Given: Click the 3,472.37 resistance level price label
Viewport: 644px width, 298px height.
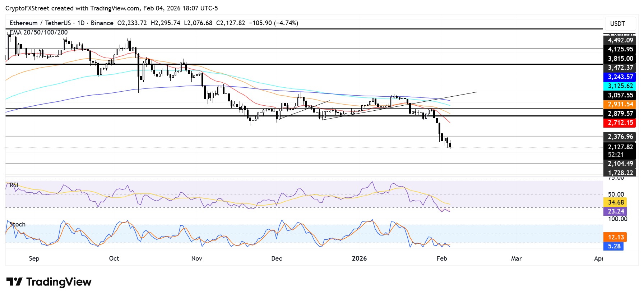Looking at the screenshot, I should [x=620, y=68].
